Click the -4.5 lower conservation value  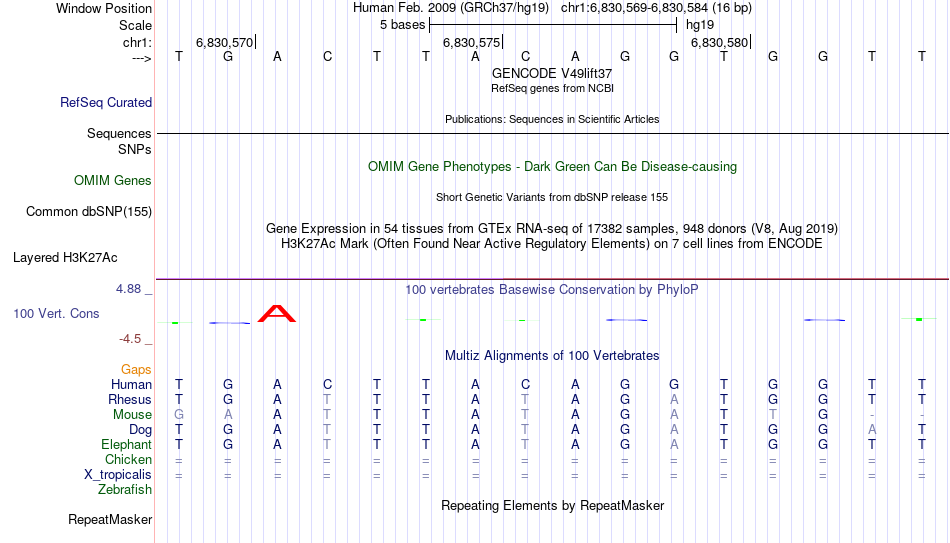tap(130, 339)
